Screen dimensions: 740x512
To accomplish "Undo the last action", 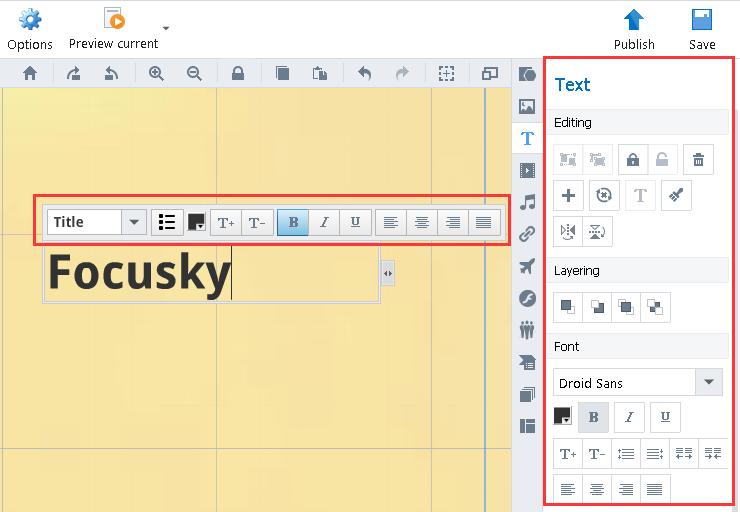I will pyautogui.click(x=364, y=73).
